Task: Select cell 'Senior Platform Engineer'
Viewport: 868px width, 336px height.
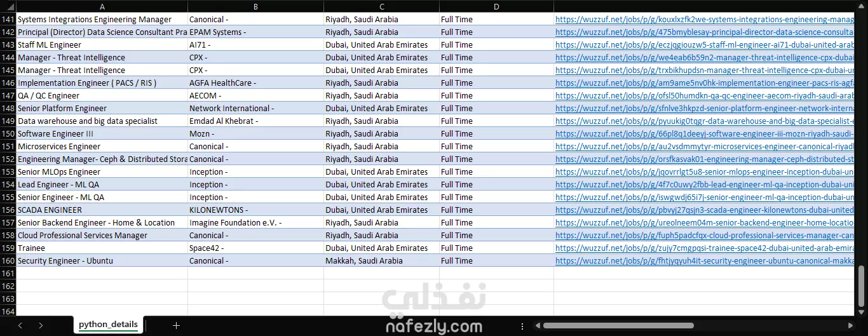Action: [x=102, y=108]
